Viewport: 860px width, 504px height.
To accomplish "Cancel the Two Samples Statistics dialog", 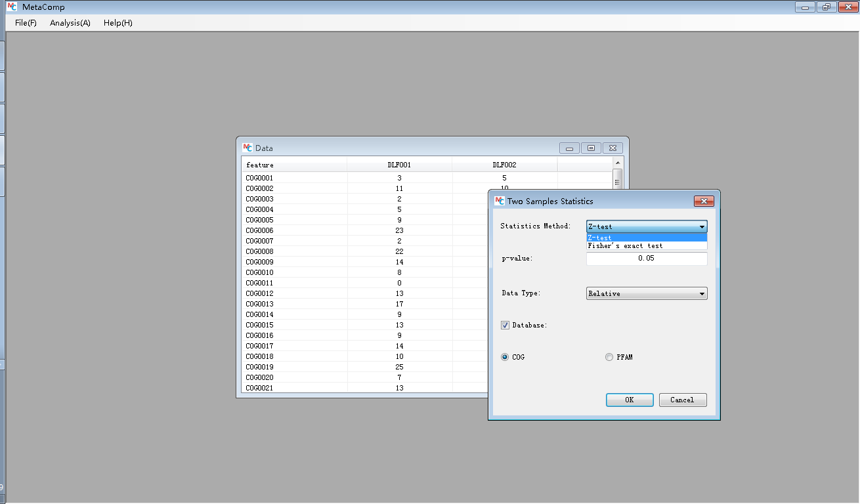I will click(x=683, y=400).
